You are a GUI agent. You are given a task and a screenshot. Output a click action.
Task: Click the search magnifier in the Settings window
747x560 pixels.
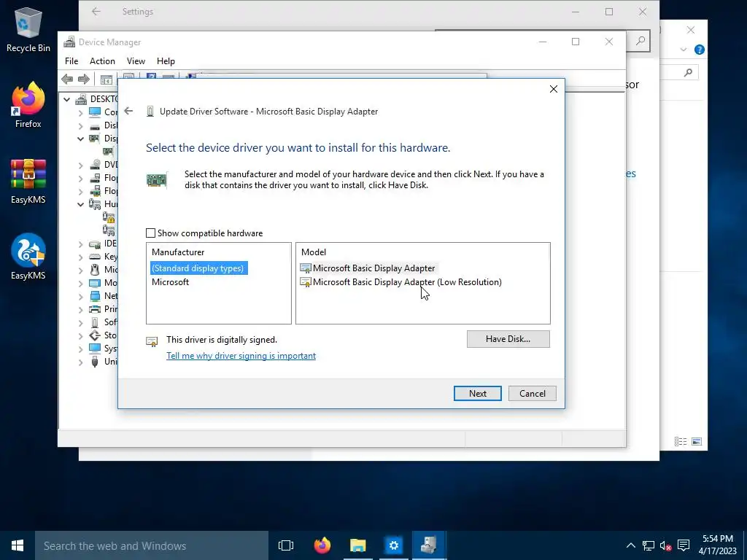(x=640, y=42)
